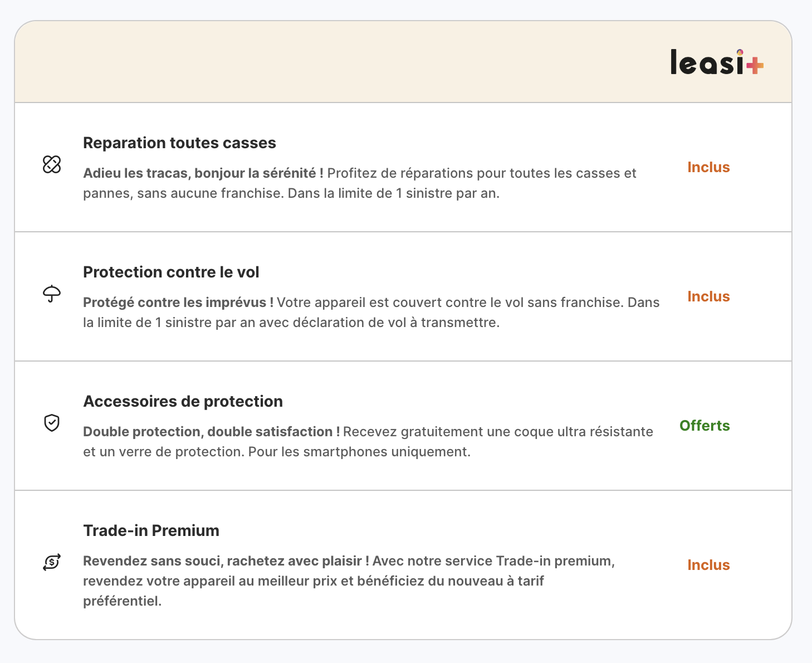812x663 pixels.
Task: Click the text 'préférentiel.' in last row
Action: tap(123, 601)
